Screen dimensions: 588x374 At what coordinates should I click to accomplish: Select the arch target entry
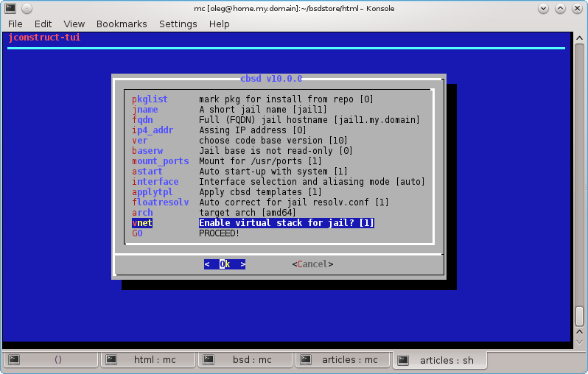(214, 213)
